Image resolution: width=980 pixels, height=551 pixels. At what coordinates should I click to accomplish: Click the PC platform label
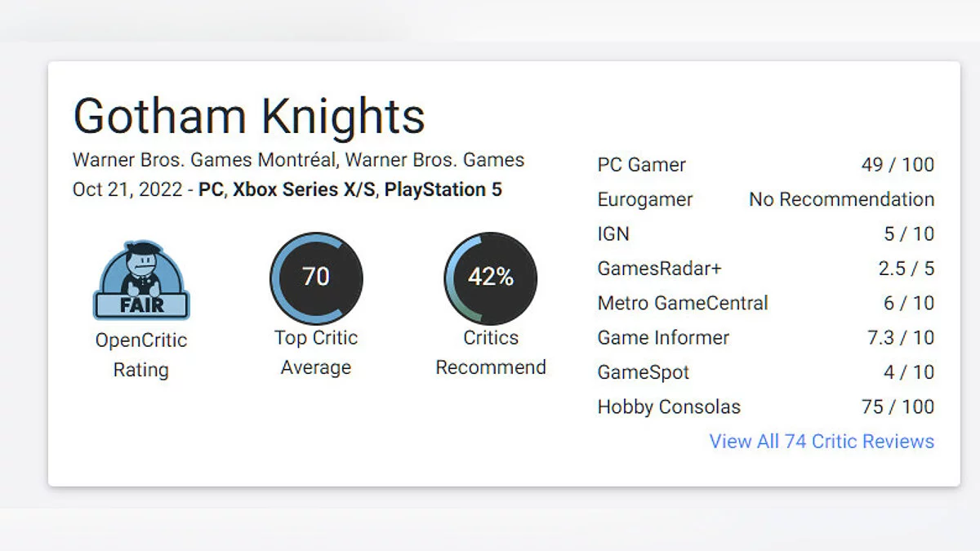[211, 189]
